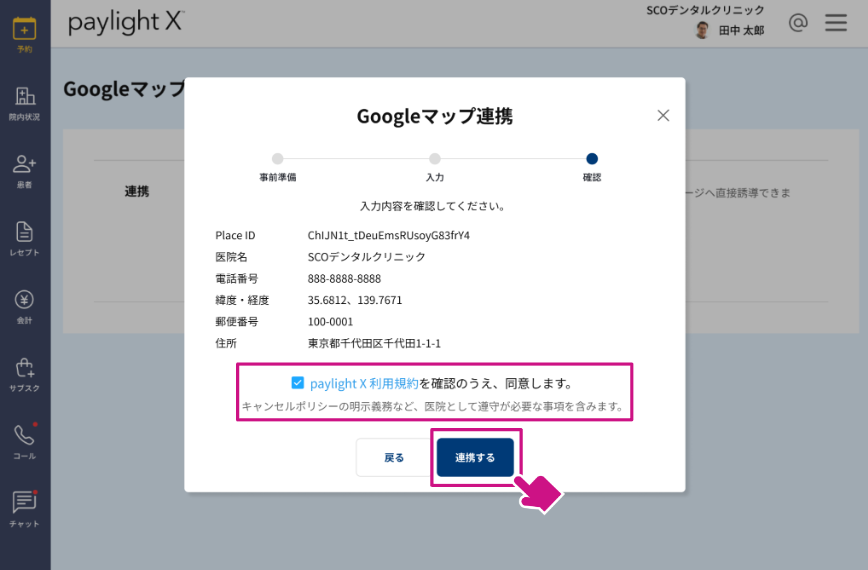Viewport: 868px width, 570px height.
Task: Open the サブスク shopping bag icon
Action: tap(24, 367)
